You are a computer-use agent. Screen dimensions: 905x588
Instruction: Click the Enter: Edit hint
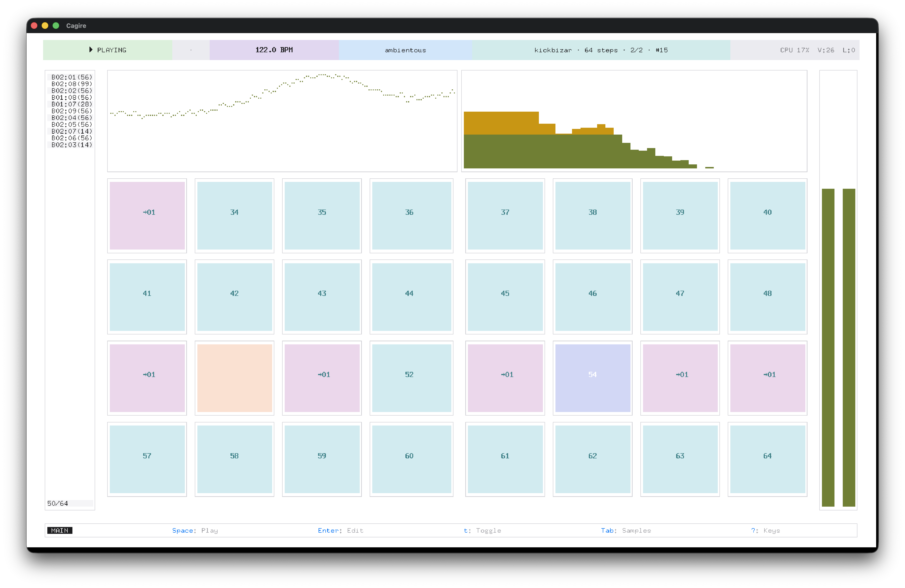tap(340, 530)
